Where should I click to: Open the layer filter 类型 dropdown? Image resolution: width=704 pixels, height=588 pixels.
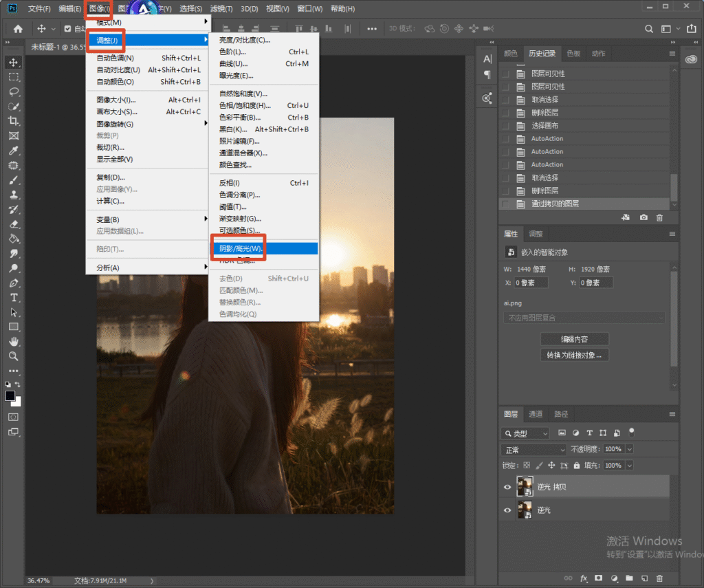tap(525, 433)
